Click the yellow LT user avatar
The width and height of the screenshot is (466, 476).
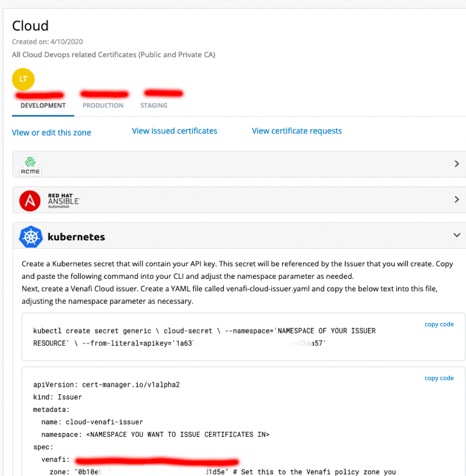(23, 80)
